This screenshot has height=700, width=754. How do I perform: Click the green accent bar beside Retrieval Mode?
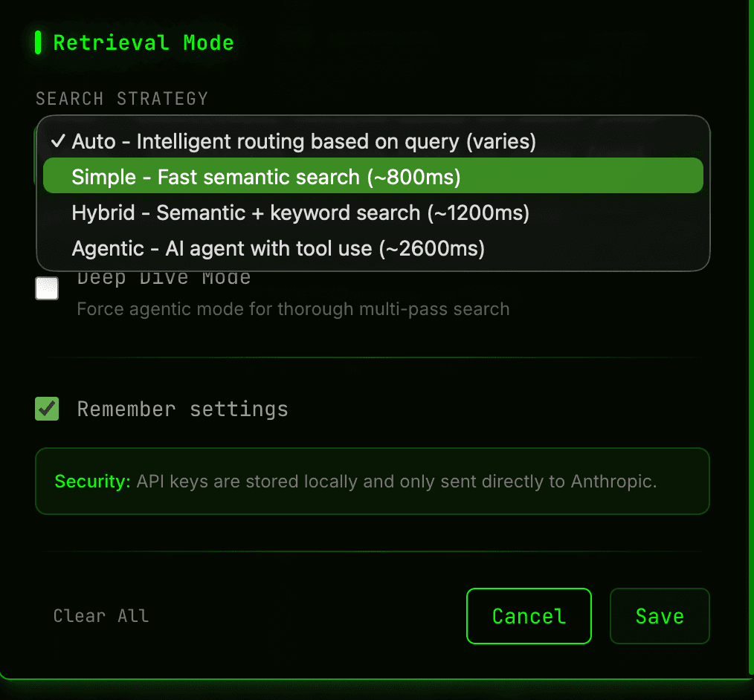(37, 42)
